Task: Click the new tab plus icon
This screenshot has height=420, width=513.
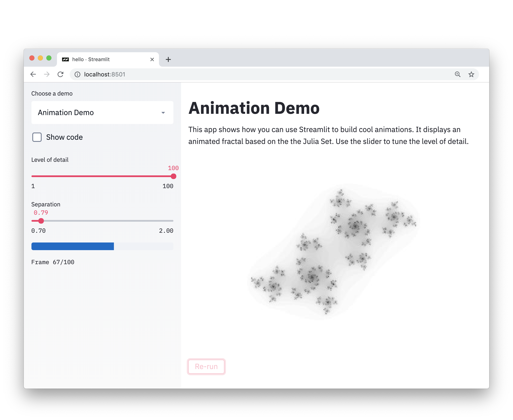Action: 168,59
